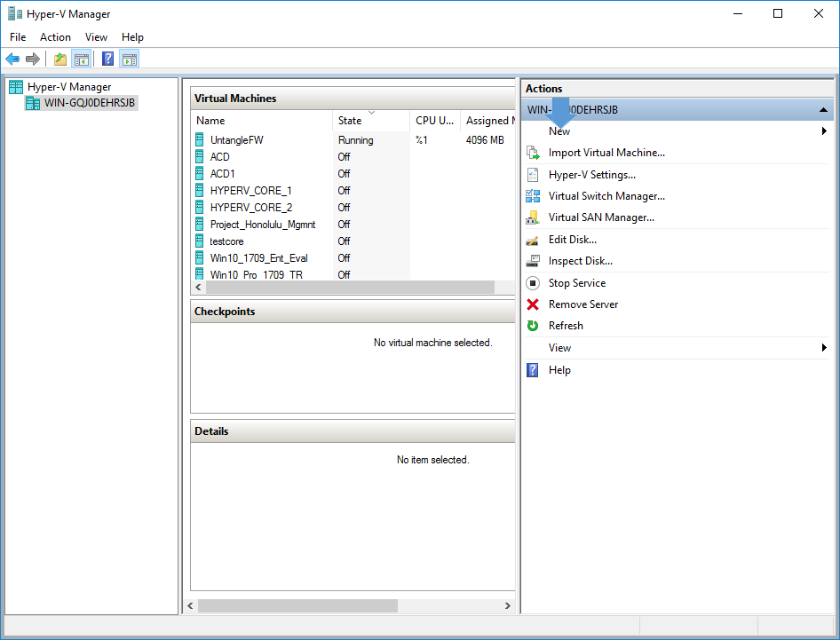Open Hyper-V Settings... action

[592, 175]
